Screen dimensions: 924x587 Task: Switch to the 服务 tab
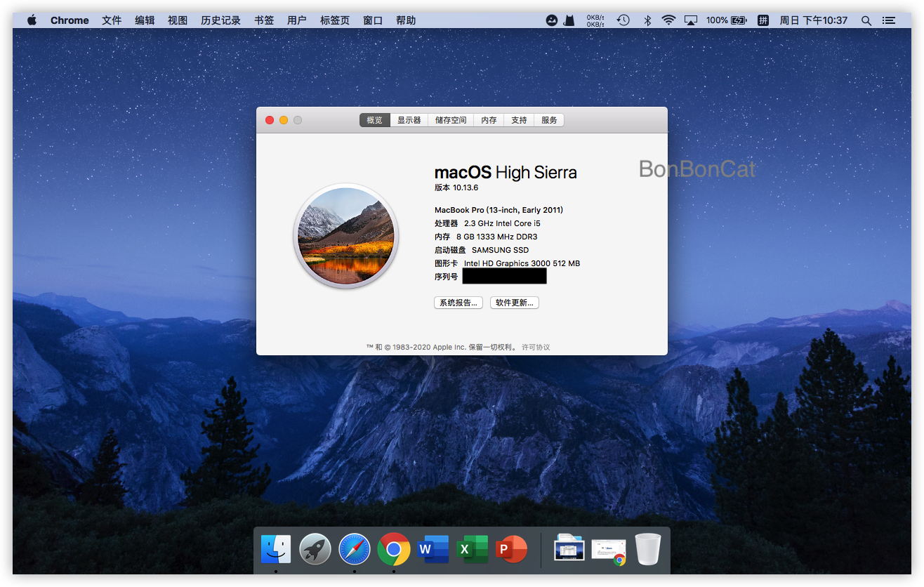(x=549, y=120)
